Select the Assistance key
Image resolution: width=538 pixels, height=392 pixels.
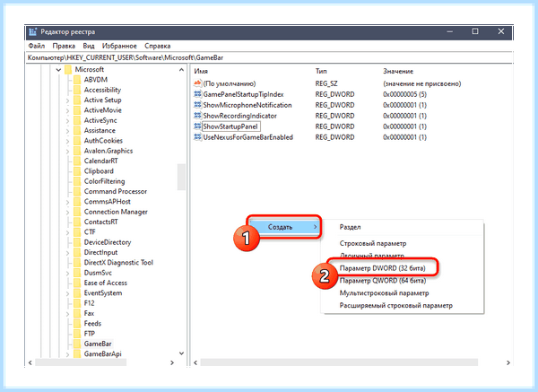pyautogui.click(x=100, y=131)
